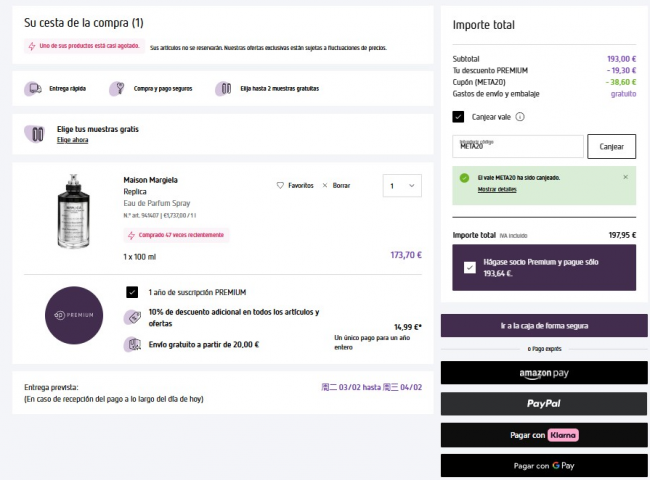Click the free samples icon beside Elige tus muestras gratis

[38, 134]
